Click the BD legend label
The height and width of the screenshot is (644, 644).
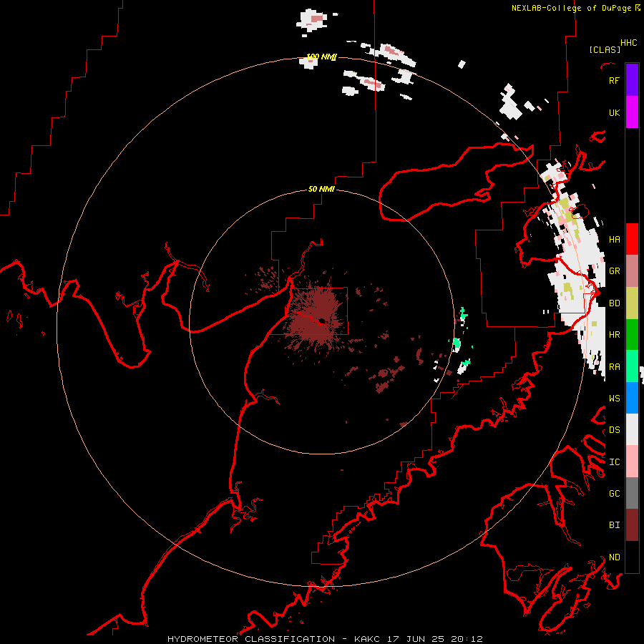[614, 303]
